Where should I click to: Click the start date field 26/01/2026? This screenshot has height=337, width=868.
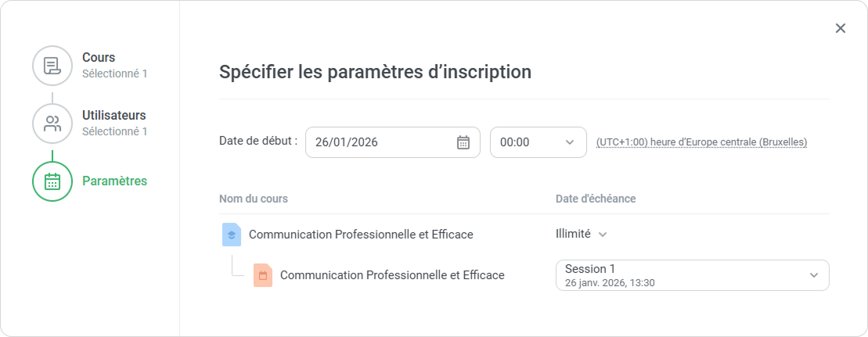(380, 142)
